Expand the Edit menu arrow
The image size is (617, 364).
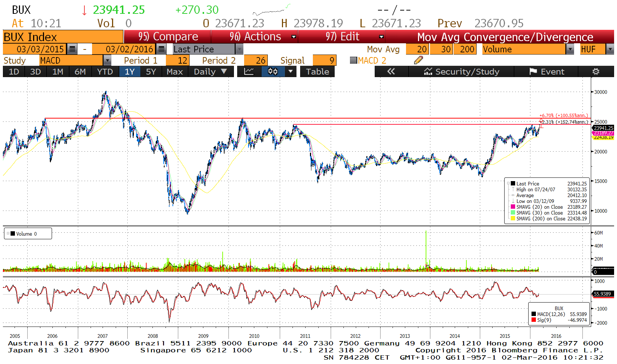[382, 37]
